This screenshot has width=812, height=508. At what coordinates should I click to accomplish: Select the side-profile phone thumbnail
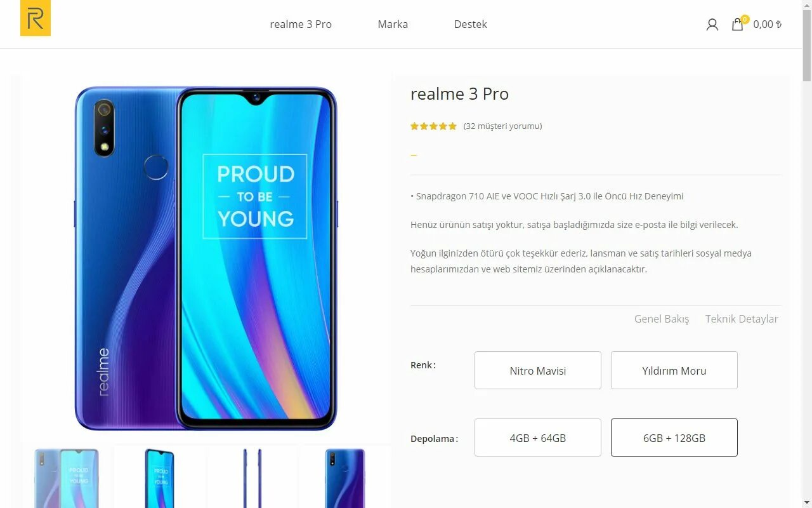(x=252, y=477)
